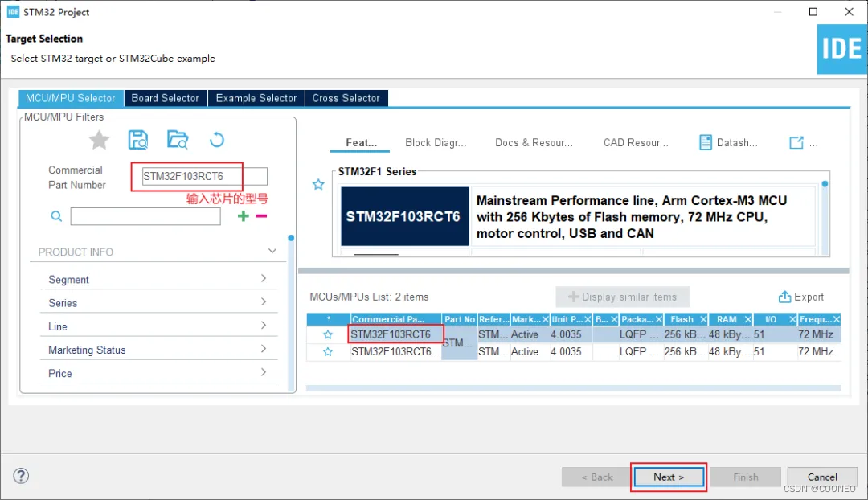Close the I/O column with its X

point(792,319)
